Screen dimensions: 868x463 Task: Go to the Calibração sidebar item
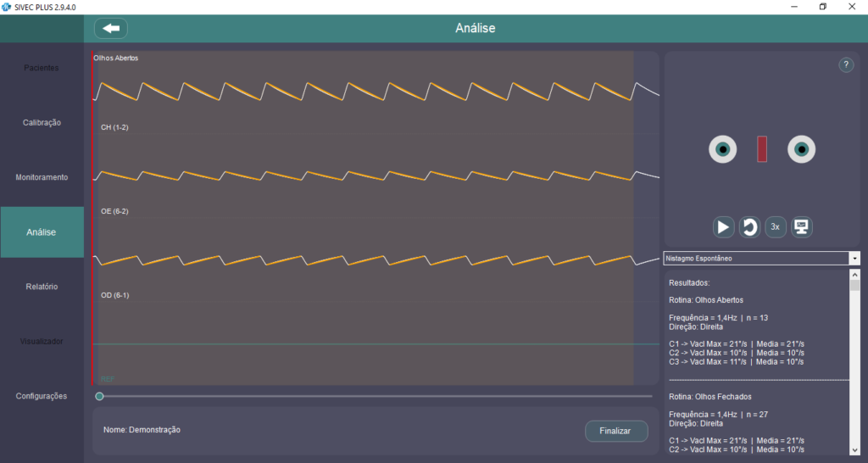click(x=42, y=122)
